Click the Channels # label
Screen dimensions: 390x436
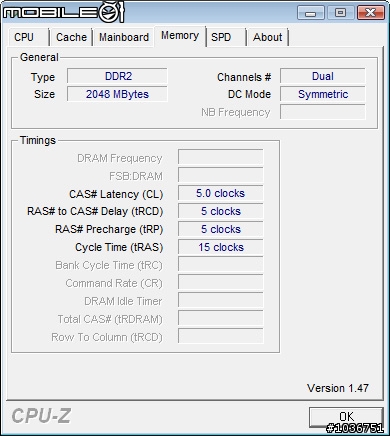(x=244, y=77)
